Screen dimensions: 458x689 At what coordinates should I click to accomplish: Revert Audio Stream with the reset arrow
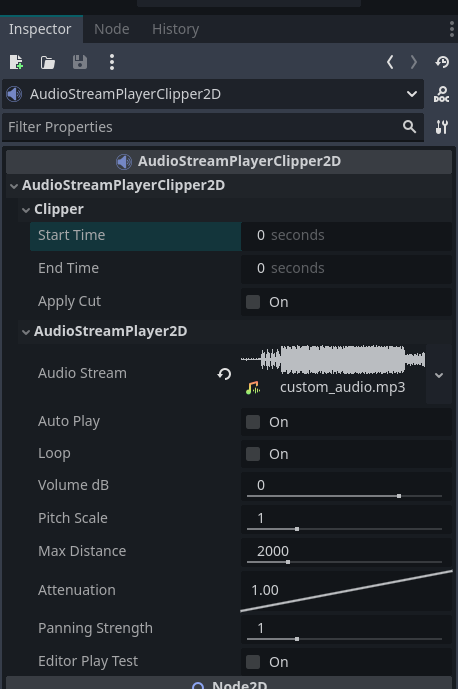tap(224, 374)
